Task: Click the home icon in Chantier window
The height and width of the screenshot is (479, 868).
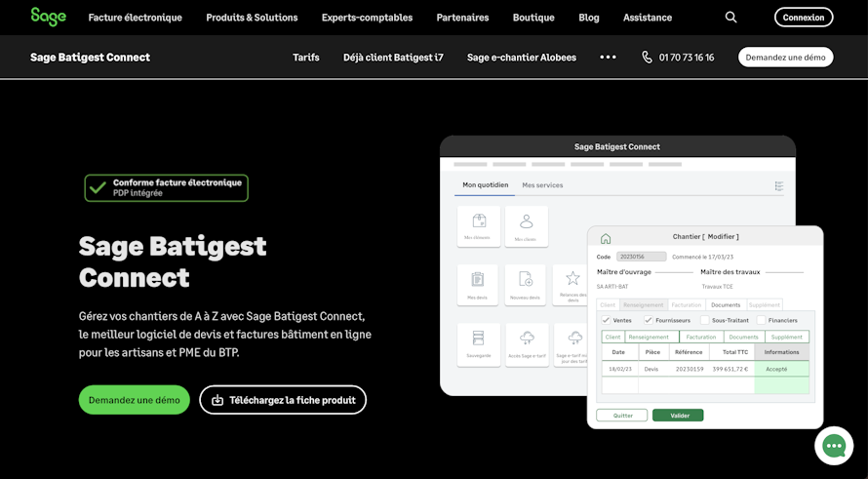Action: pos(606,238)
